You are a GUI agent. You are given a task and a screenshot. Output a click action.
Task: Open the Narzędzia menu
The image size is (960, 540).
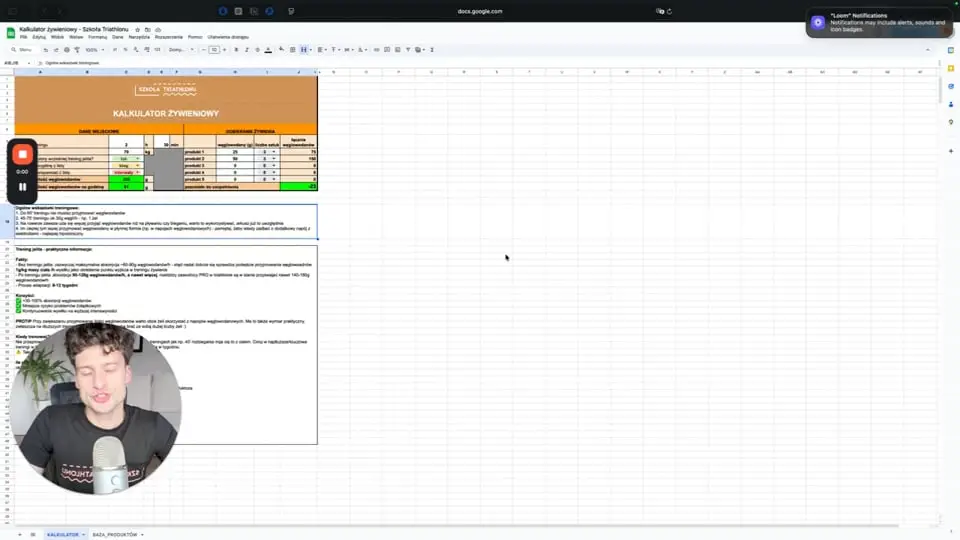(x=139, y=37)
